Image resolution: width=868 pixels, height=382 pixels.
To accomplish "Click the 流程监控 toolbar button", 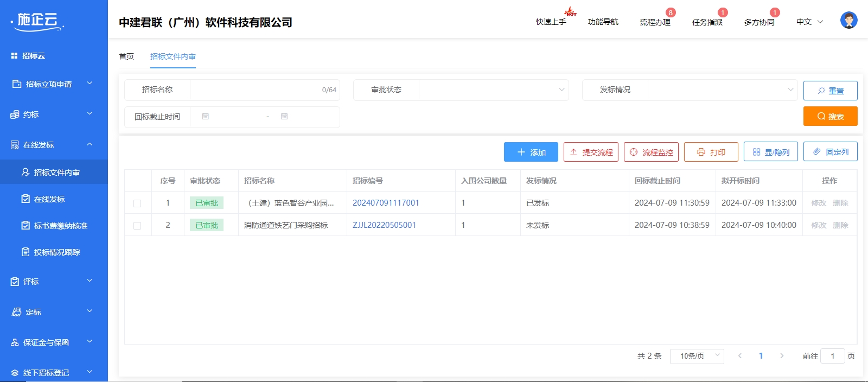I will pos(651,152).
